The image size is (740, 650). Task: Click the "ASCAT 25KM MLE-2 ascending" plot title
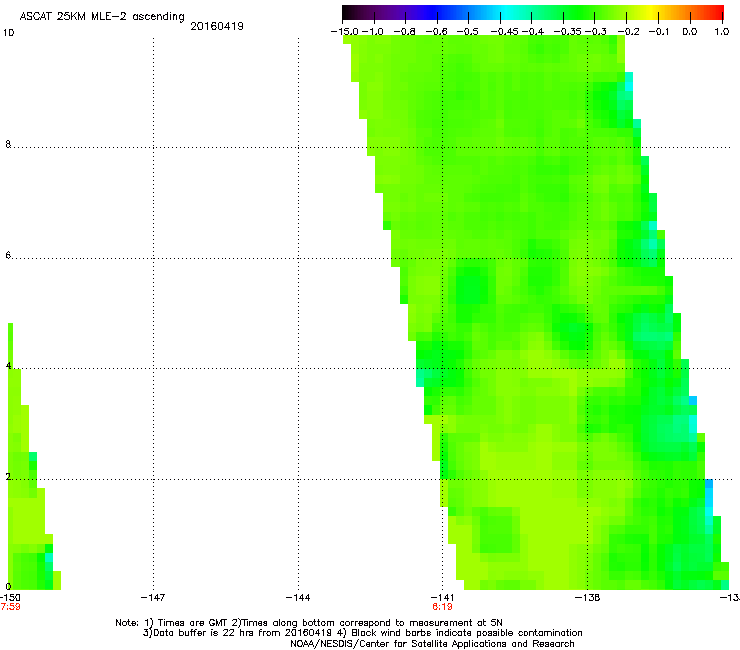tap(102, 16)
